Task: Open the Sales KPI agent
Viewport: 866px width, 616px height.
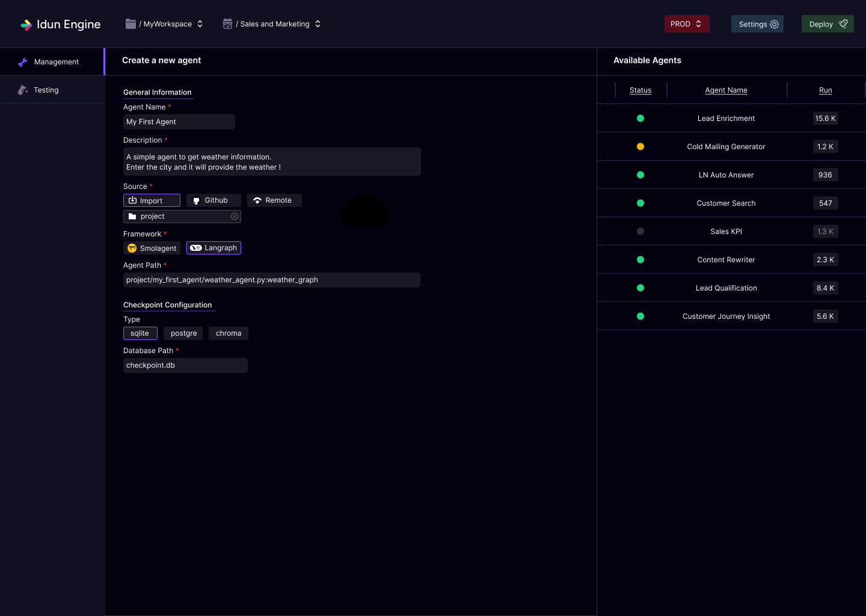Action: (x=726, y=232)
